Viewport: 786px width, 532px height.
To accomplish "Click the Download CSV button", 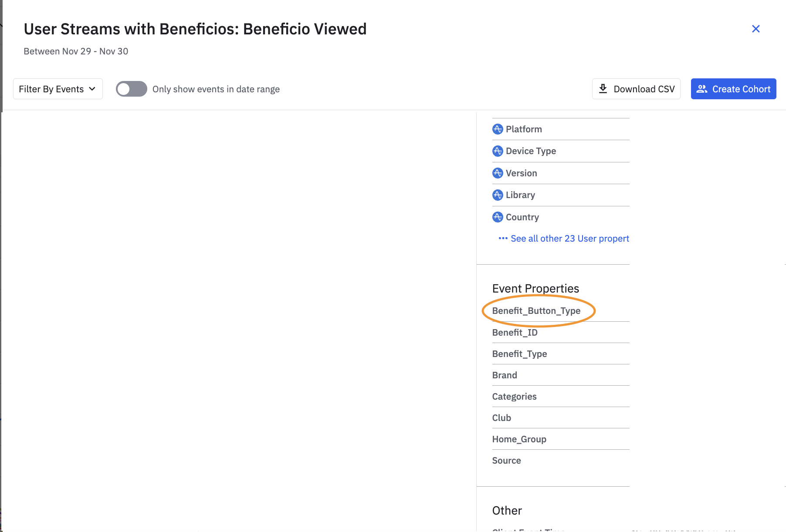I will 636,89.
